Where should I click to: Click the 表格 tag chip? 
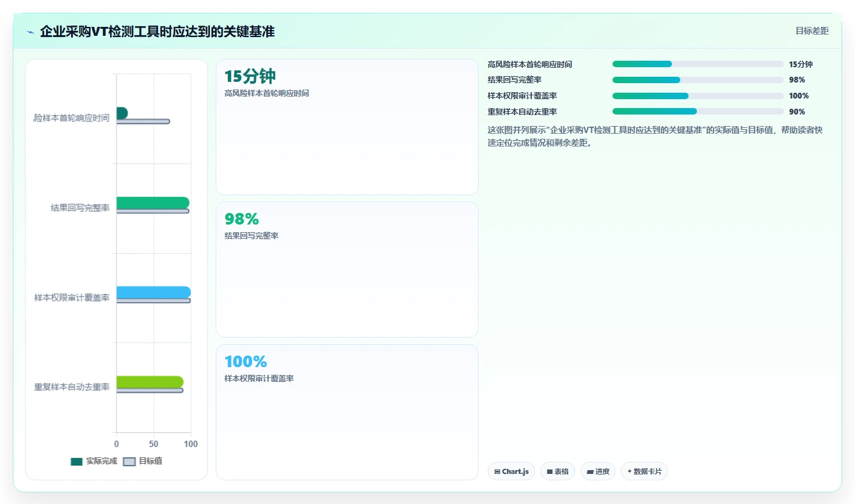pos(557,471)
